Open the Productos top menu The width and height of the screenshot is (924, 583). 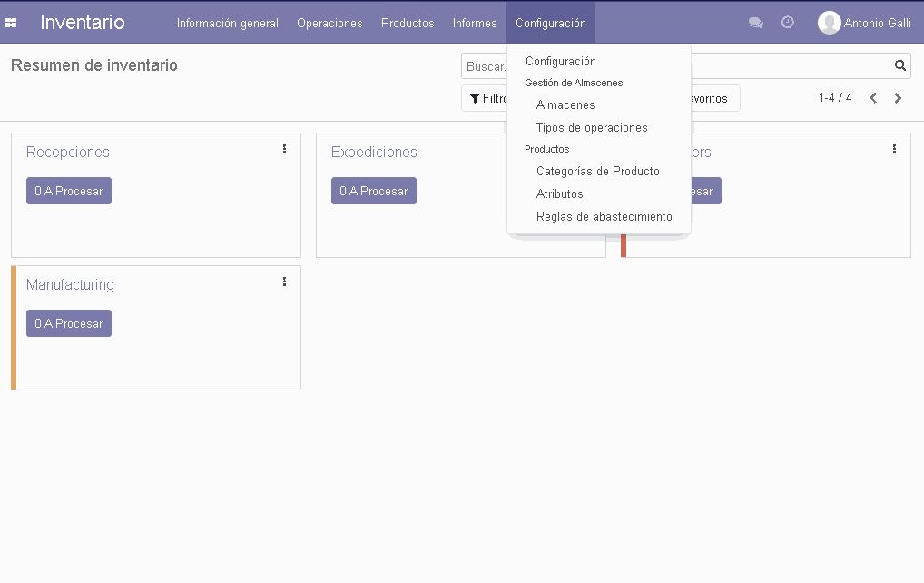pyautogui.click(x=408, y=23)
